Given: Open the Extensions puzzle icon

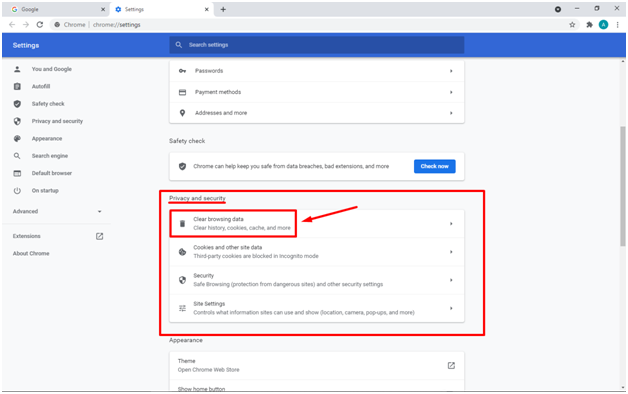Looking at the screenshot, I should pos(589,25).
